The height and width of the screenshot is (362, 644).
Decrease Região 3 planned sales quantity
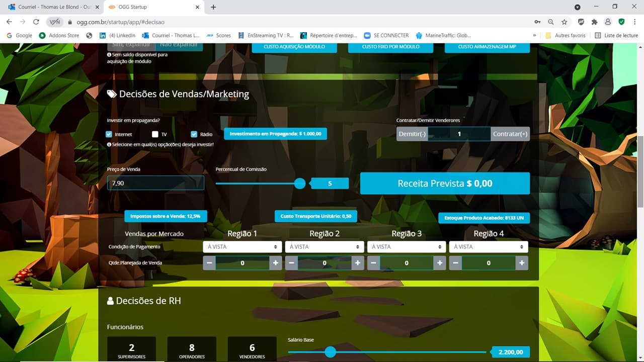373,263
